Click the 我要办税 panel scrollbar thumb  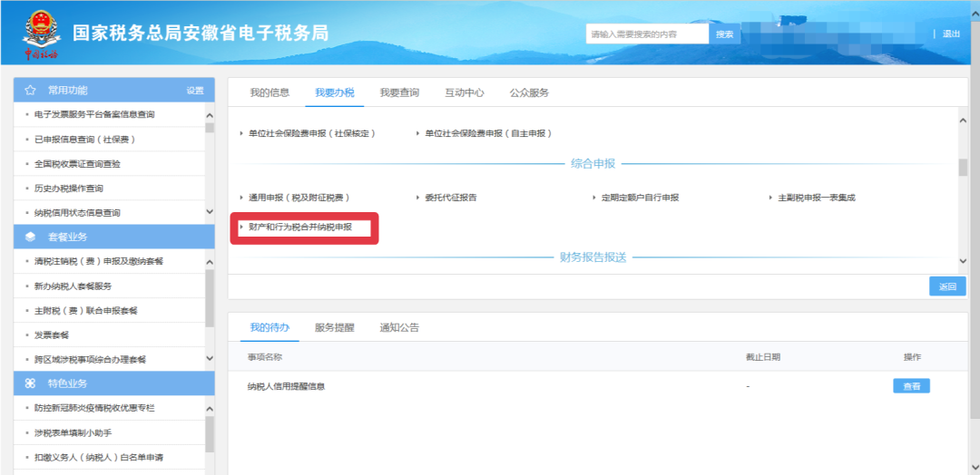pyautogui.click(x=963, y=168)
